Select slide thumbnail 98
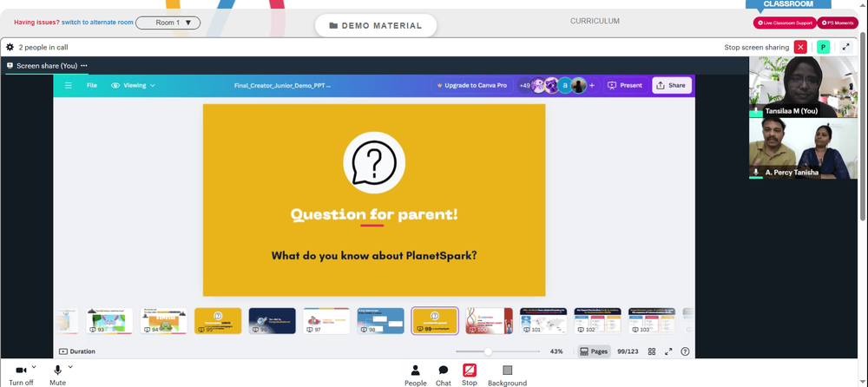This screenshot has width=868, height=387. (381, 321)
